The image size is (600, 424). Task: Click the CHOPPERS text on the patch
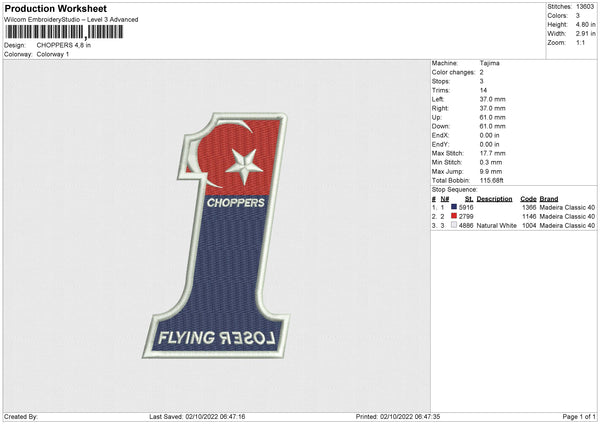[x=235, y=203]
